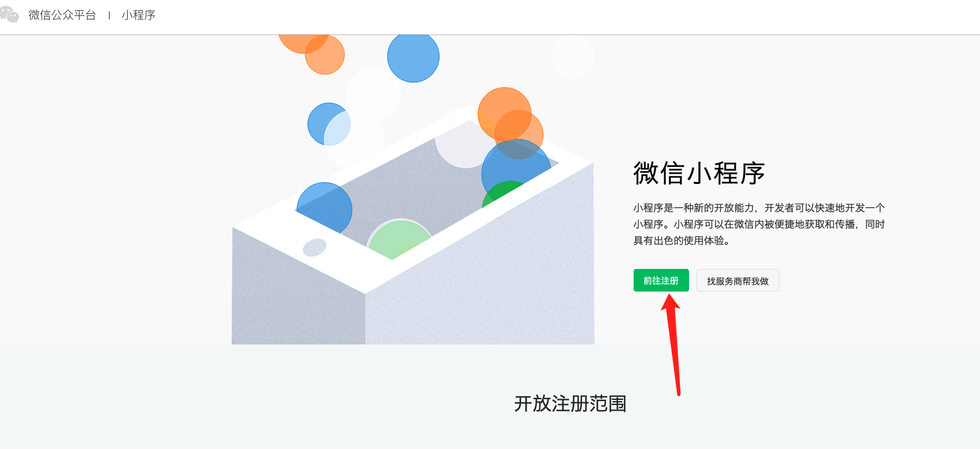This screenshot has width=980, height=449.
Task: Click the faint white bubble at far right
Action: [572, 57]
